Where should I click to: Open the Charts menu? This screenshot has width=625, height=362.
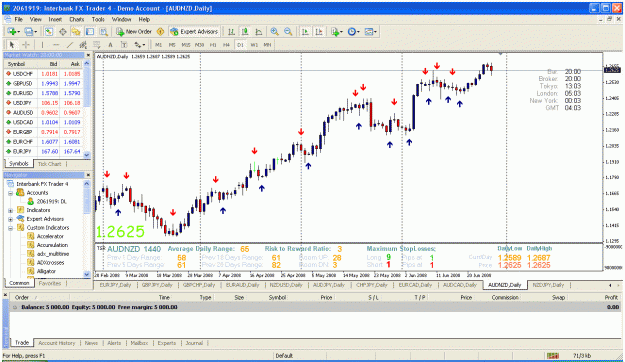(77, 19)
